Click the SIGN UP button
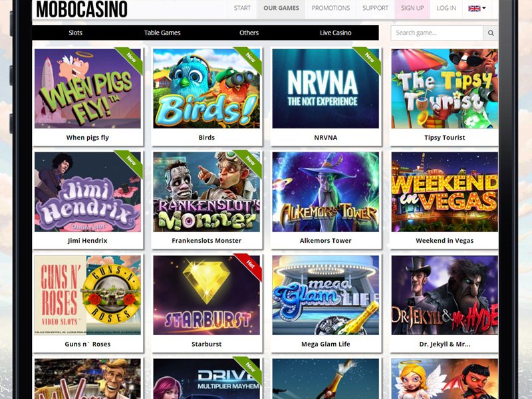The width and height of the screenshot is (532, 399). coord(412,8)
